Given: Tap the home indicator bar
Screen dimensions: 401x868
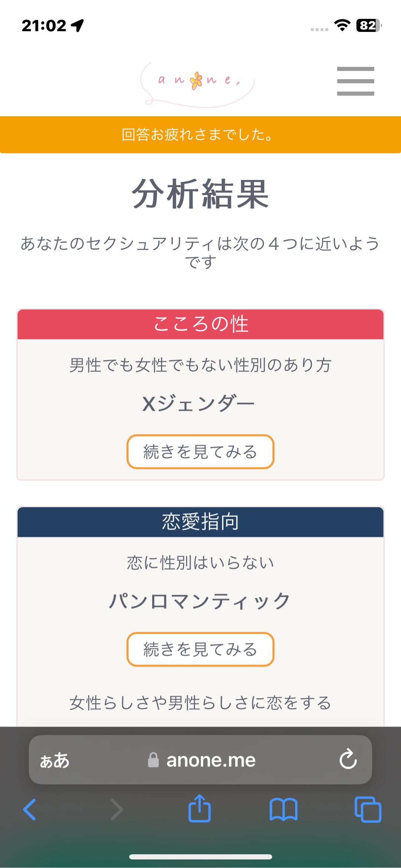Looking at the screenshot, I should pyautogui.click(x=200, y=857).
